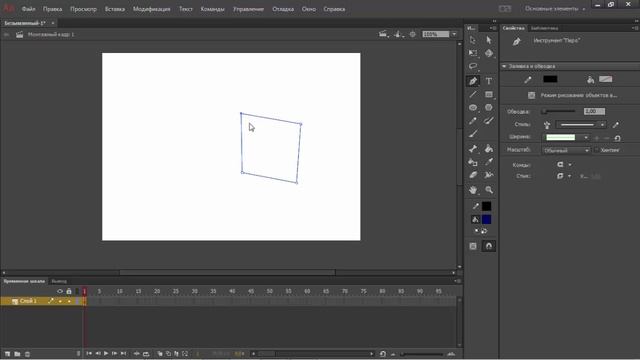Screen dimensions: 640x360
Task: Select the Width tool beside Eraser
Action: pyautogui.click(x=489, y=176)
